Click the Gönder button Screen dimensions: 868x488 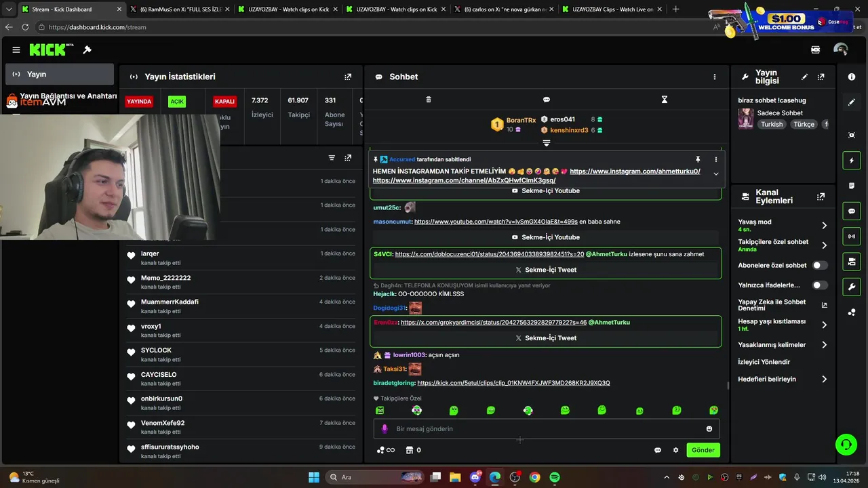coord(703,450)
